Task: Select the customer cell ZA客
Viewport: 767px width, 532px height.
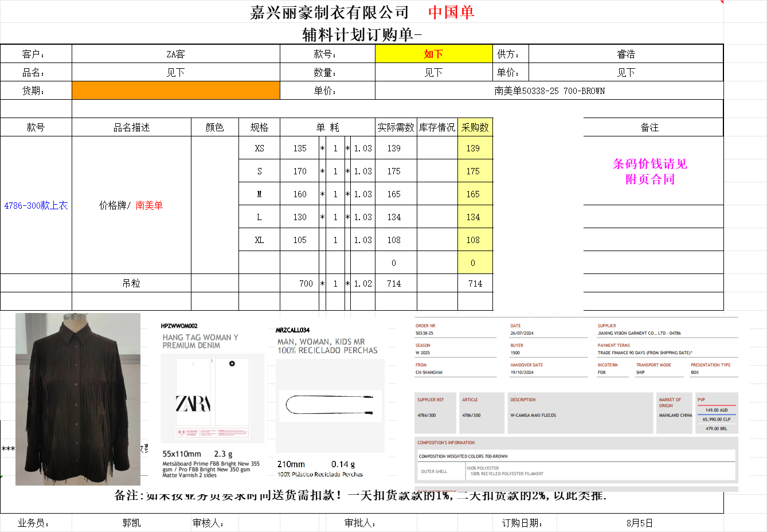Action: coord(175,54)
